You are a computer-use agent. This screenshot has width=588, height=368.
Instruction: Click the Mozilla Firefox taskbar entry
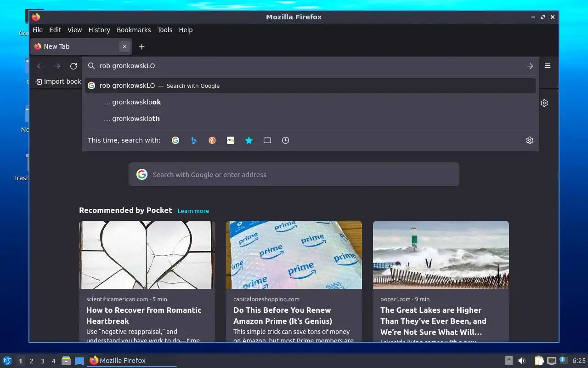[x=132, y=361]
